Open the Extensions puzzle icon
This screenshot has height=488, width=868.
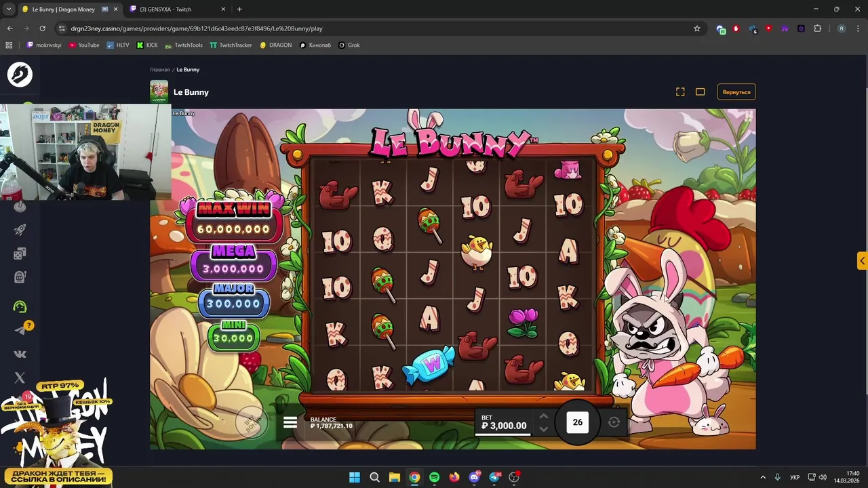pos(817,28)
